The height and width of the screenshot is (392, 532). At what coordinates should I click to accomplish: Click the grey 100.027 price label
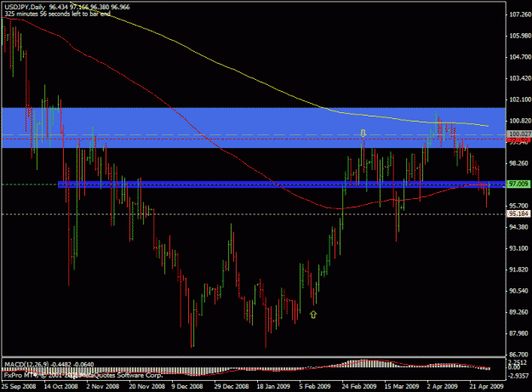(518, 134)
